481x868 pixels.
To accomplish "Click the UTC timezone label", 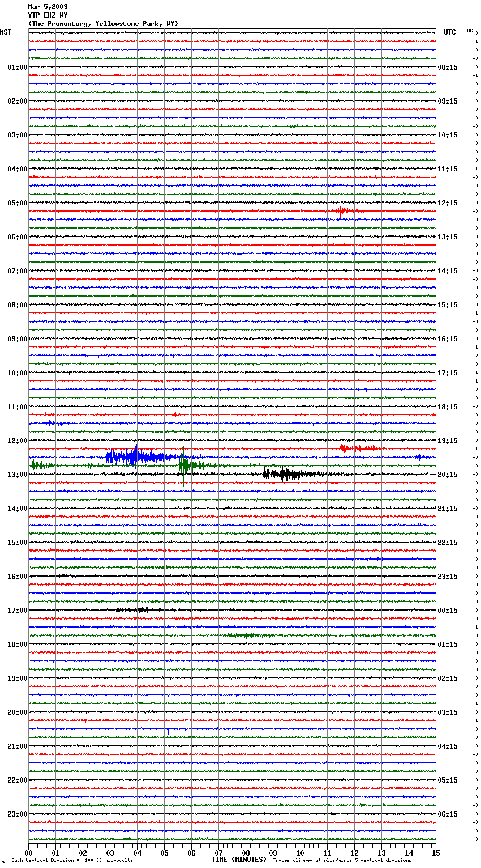I will (x=449, y=32).
